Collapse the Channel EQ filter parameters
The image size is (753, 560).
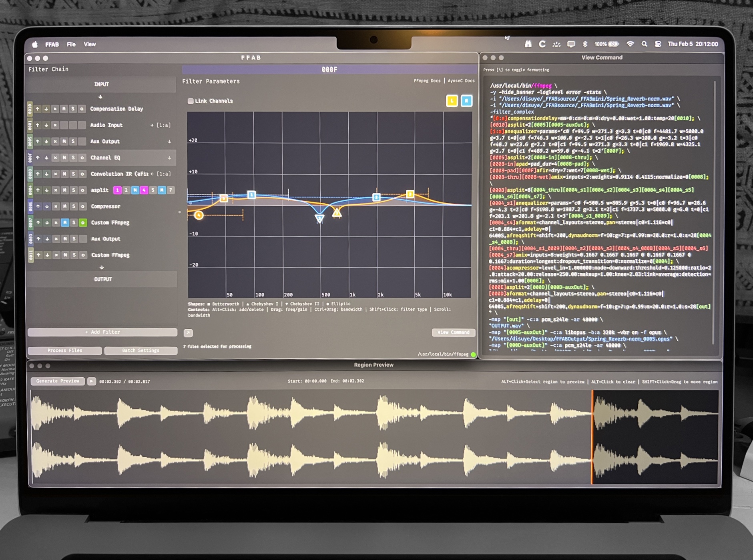point(170,157)
